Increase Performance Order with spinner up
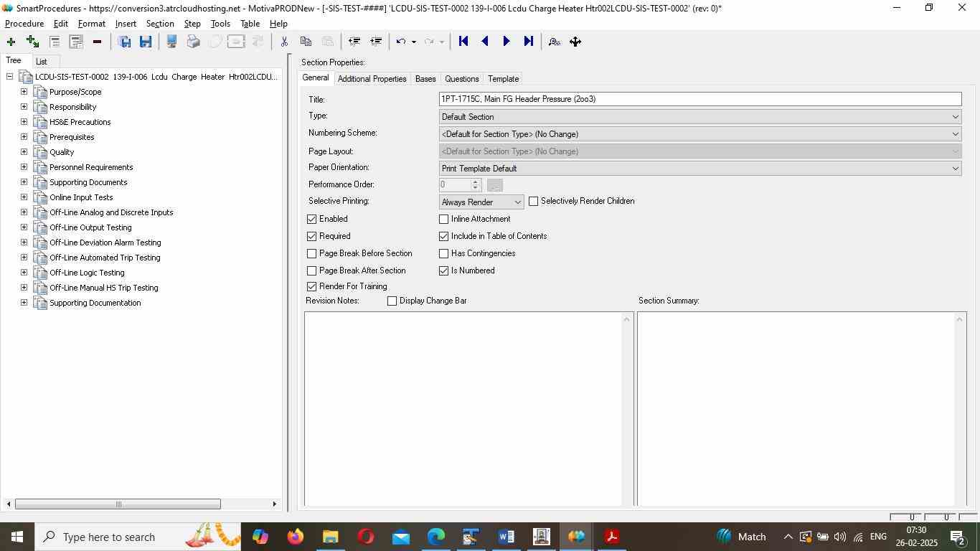The height and width of the screenshot is (551, 980). 475,182
